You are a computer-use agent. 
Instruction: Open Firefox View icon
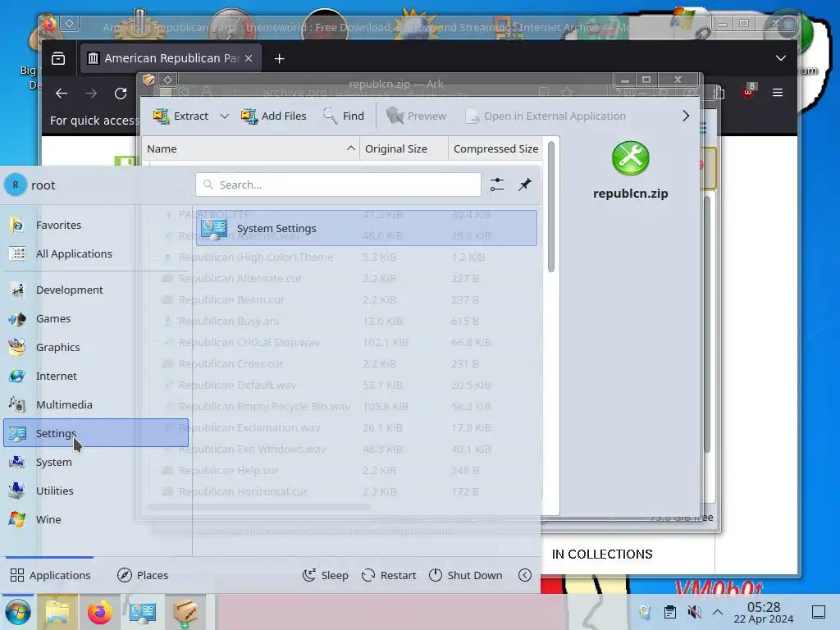(58, 58)
